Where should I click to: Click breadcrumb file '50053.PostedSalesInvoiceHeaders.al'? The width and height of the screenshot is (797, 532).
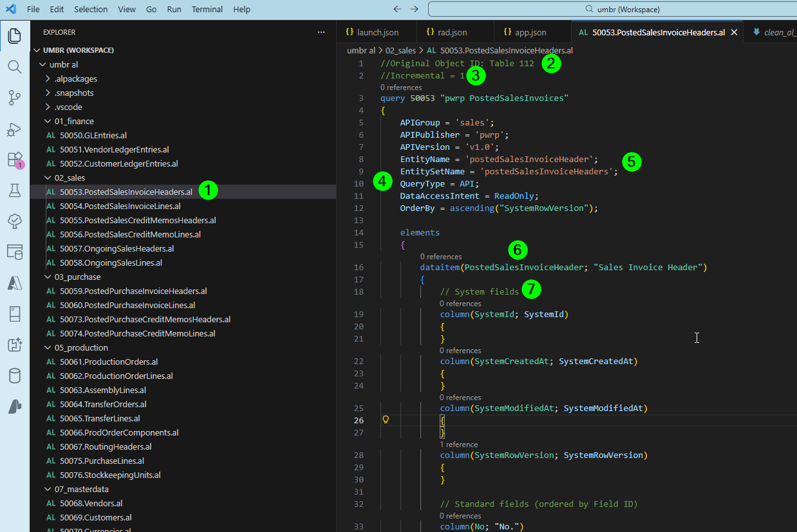tap(500, 50)
